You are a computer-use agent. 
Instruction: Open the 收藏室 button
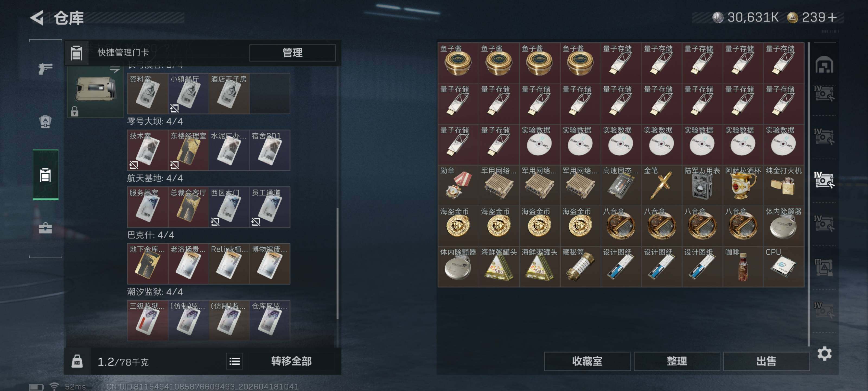tap(587, 361)
